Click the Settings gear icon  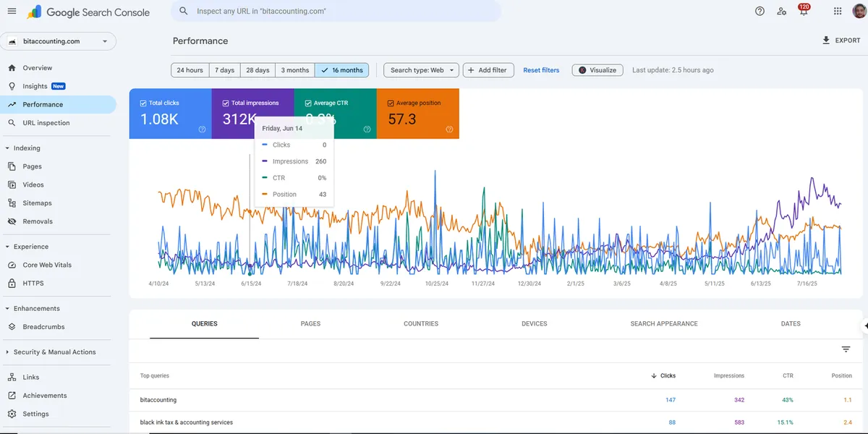coord(12,414)
